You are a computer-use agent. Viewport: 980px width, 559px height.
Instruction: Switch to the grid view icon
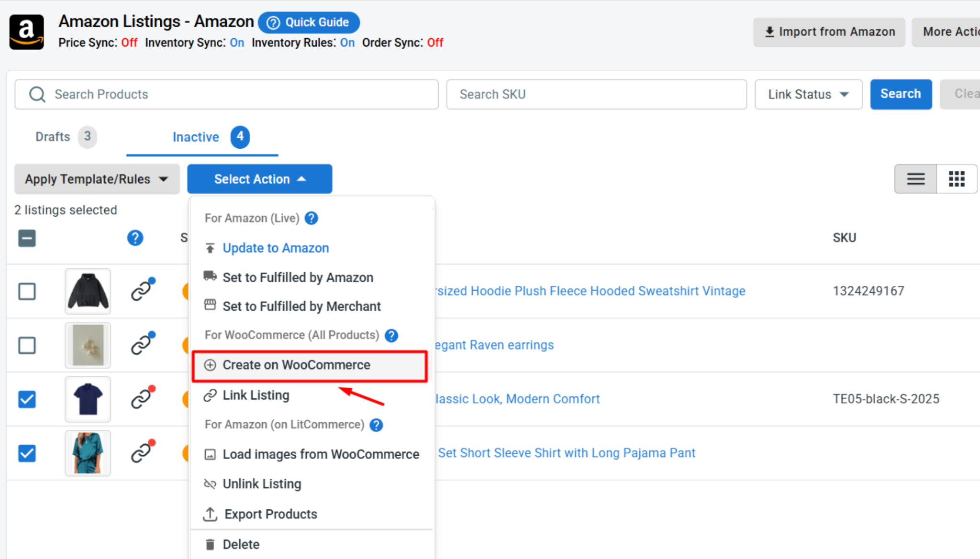pyautogui.click(x=957, y=179)
